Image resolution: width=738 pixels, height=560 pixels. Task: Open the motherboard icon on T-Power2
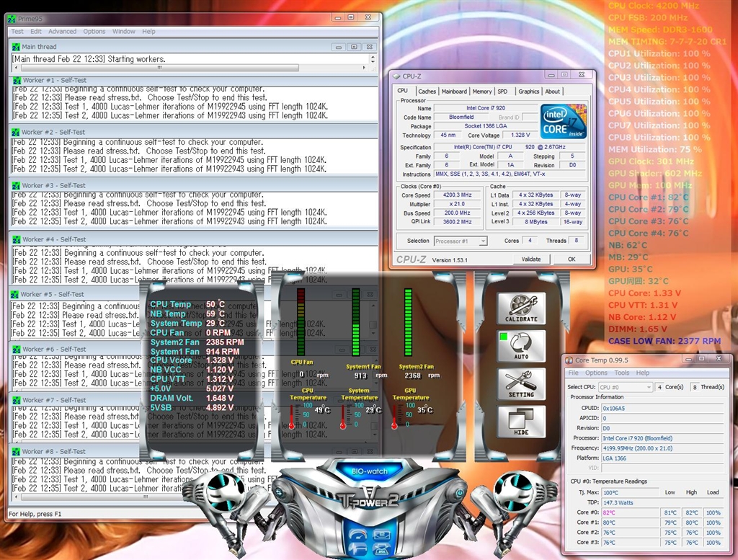pos(382,534)
